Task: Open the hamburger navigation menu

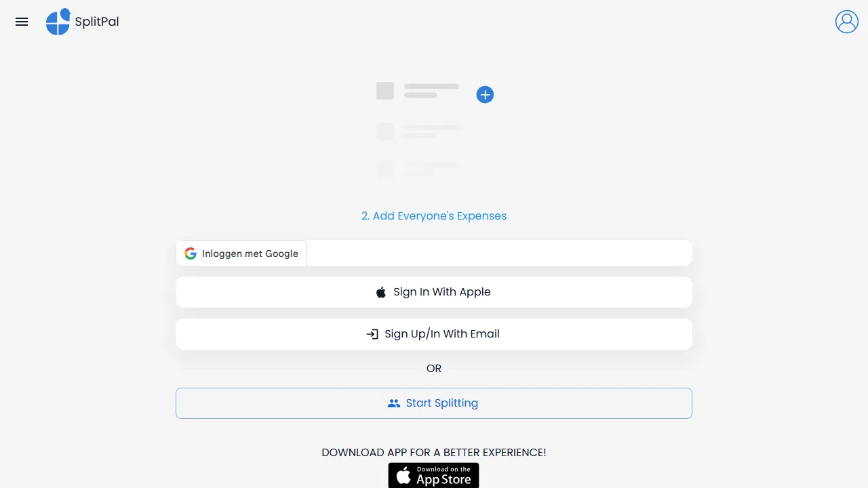Action: pyautogui.click(x=22, y=22)
